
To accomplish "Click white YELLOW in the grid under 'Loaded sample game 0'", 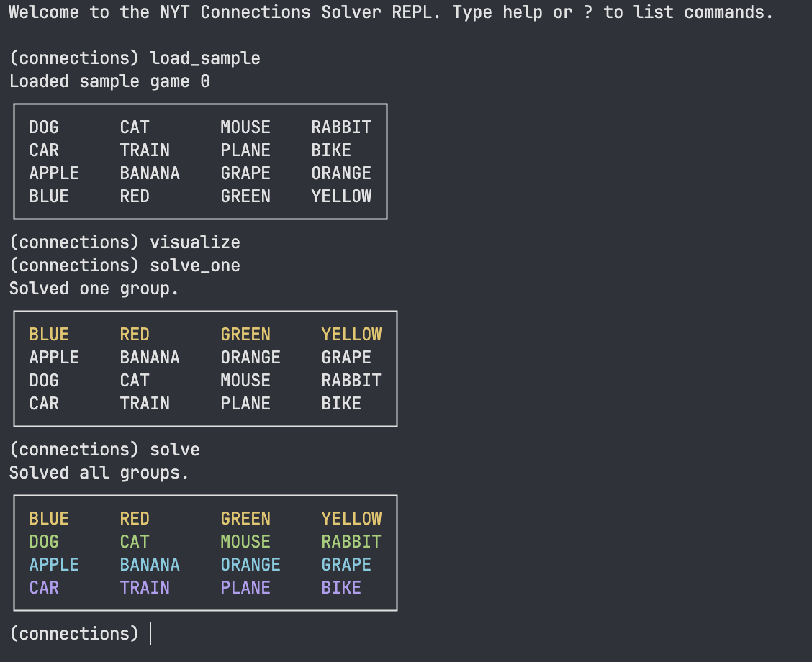I will pyautogui.click(x=341, y=196).
